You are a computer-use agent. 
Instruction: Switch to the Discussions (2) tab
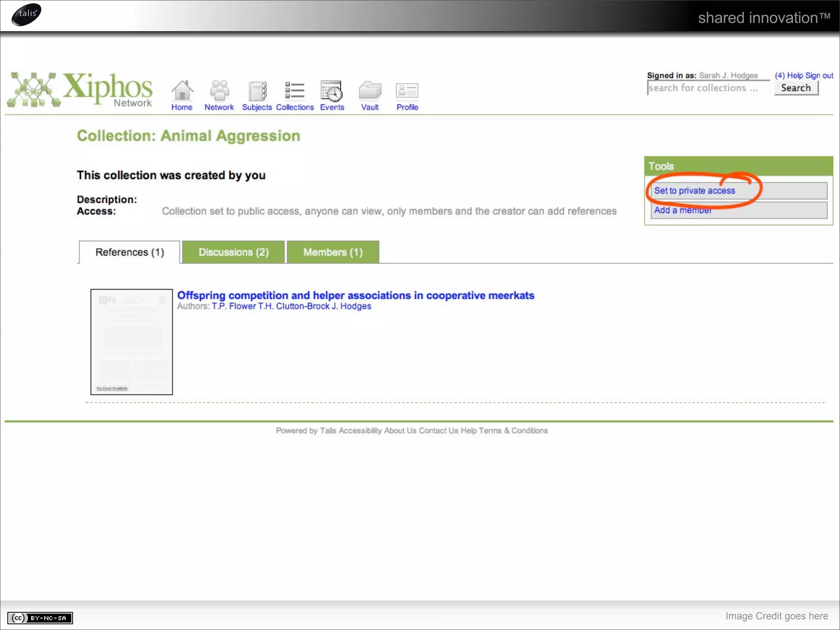point(233,252)
